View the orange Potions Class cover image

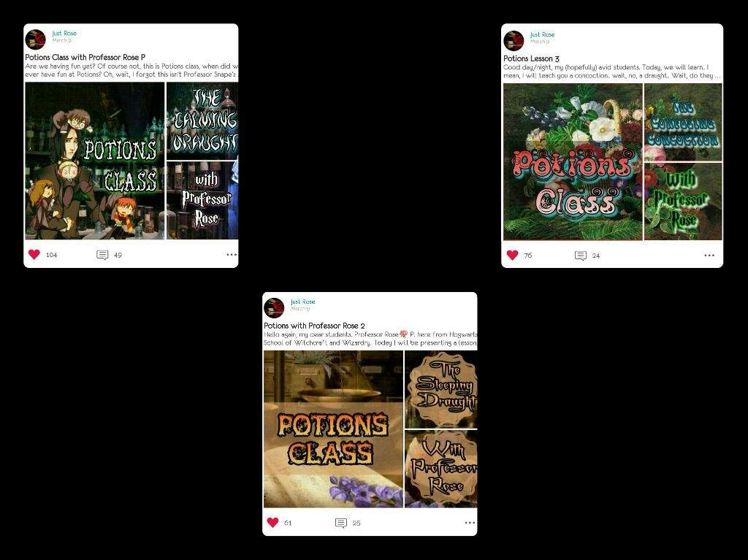pyautogui.click(x=333, y=429)
